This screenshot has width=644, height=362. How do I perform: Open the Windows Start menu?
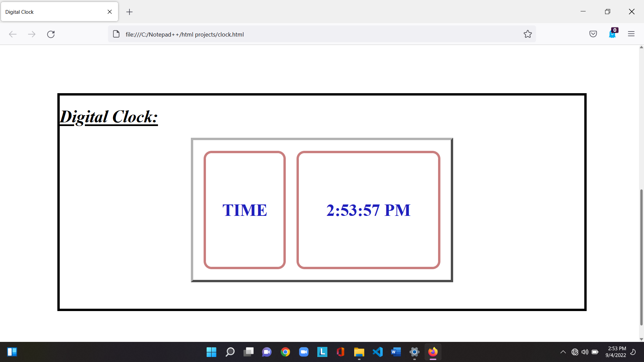[x=211, y=352]
